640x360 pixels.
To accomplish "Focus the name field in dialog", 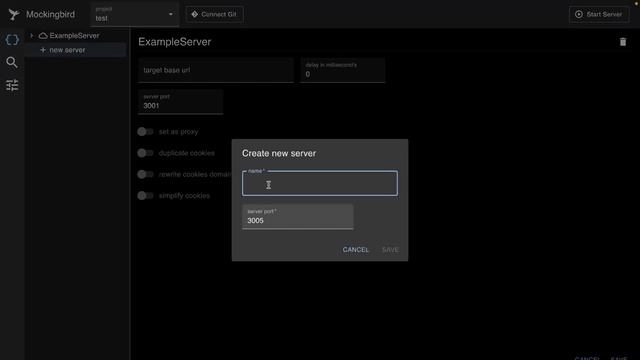I will (320, 183).
